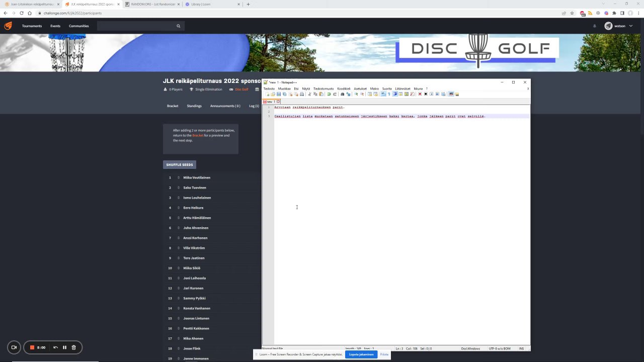Save the file with Notepad++ floppy icon

pos(279,94)
